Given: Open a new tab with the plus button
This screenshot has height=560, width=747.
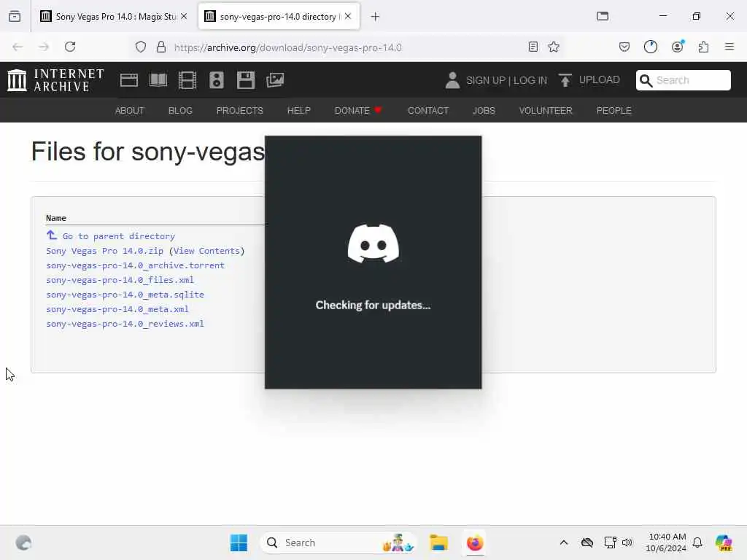Looking at the screenshot, I should pyautogui.click(x=376, y=17).
